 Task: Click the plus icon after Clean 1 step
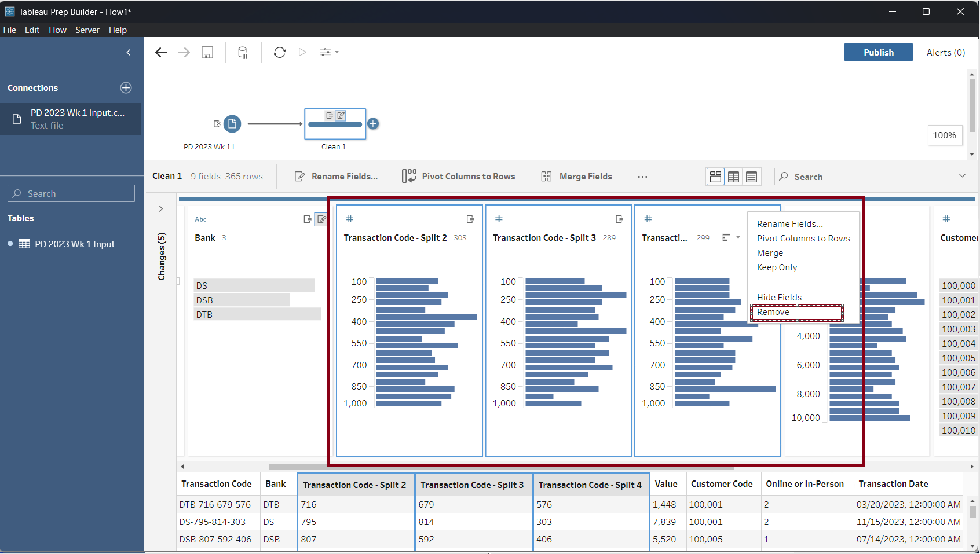click(x=374, y=124)
